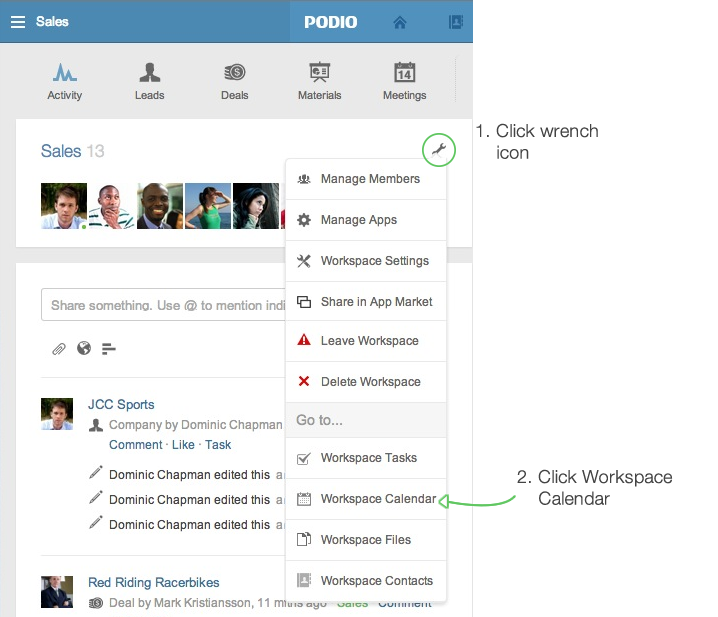Click the Manage Members people icon
This screenshot has height=617, width=718.
tap(304, 179)
